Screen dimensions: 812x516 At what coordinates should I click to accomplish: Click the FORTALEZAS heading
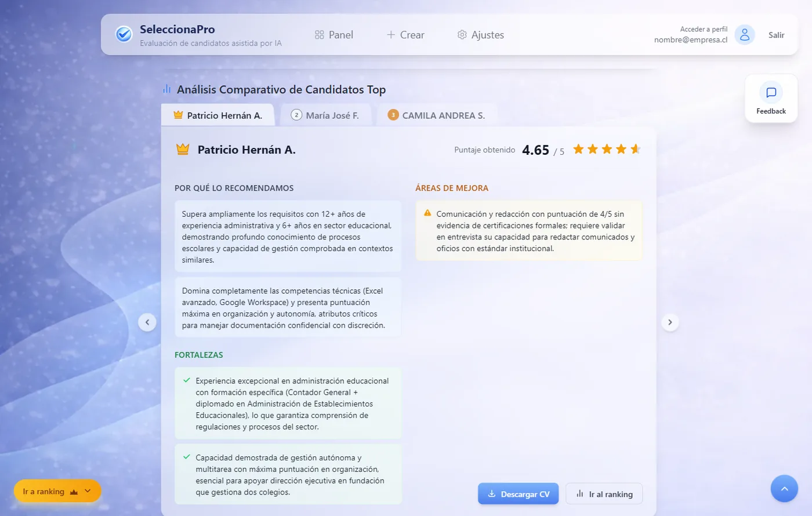pyautogui.click(x=199, y=355)
